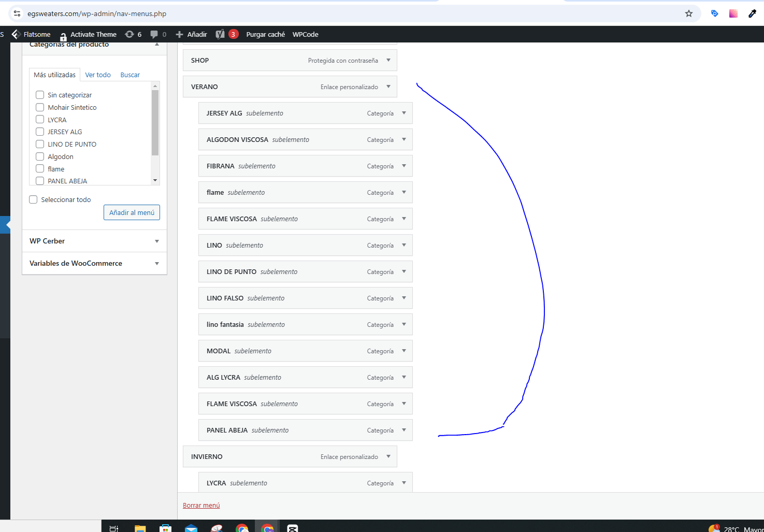Viewport: 764px width, 532px height.
Task: Open Microsoft Store from the taskbar
Action: (165, 528)
